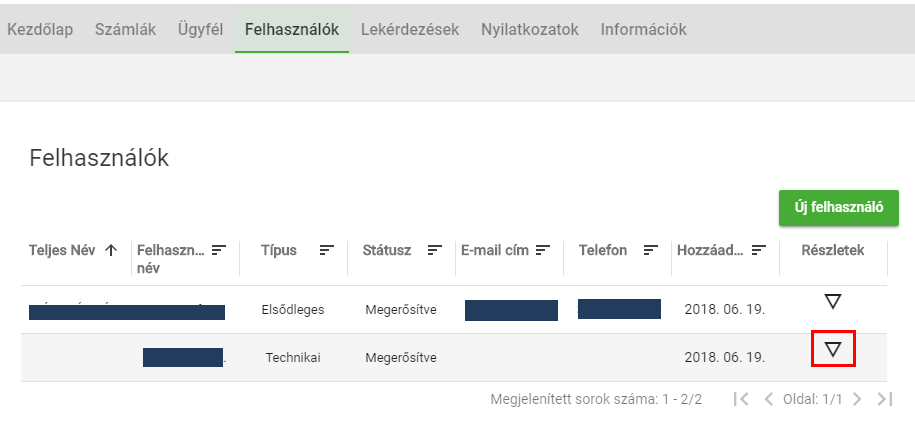Open the Kezdőlap tab
915x430 pixels.
pos(40,29)
